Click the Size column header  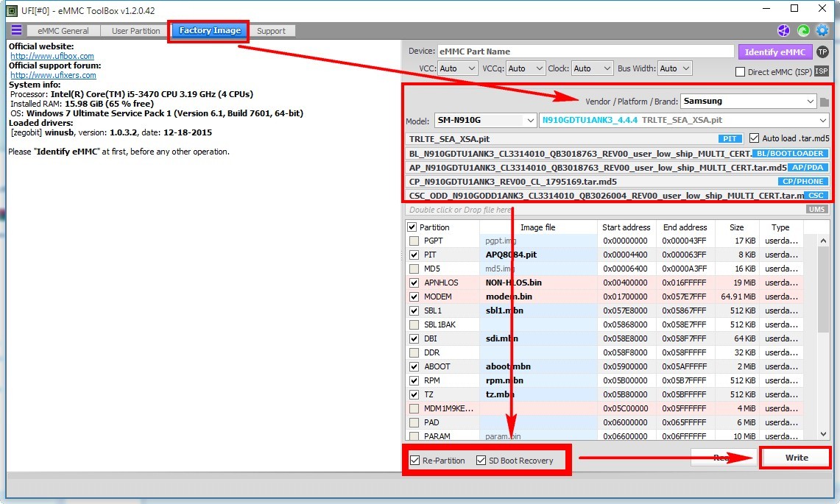(x=736, y=227)
